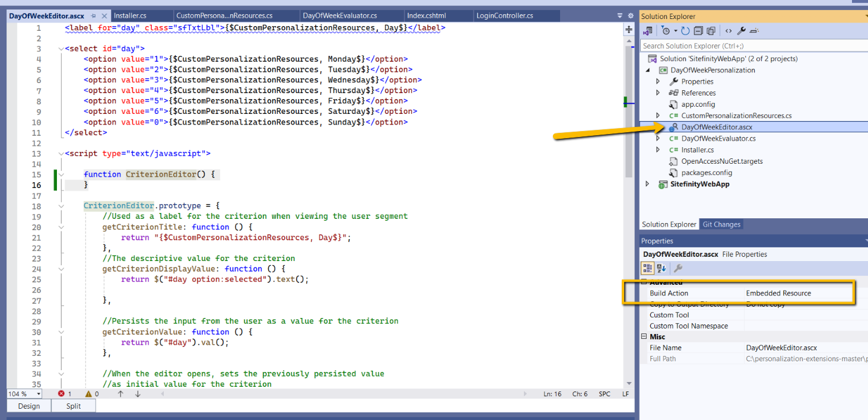
Task: Open the editor tab overflow dropdown
Action: [x=620, y=16]
